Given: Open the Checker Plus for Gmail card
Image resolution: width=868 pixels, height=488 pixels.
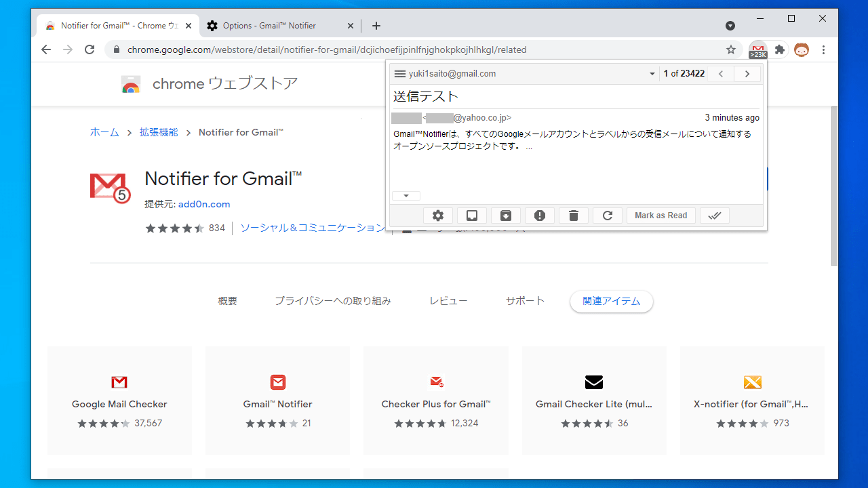Looking at the screenshot, I should click(x=436, y=401).
